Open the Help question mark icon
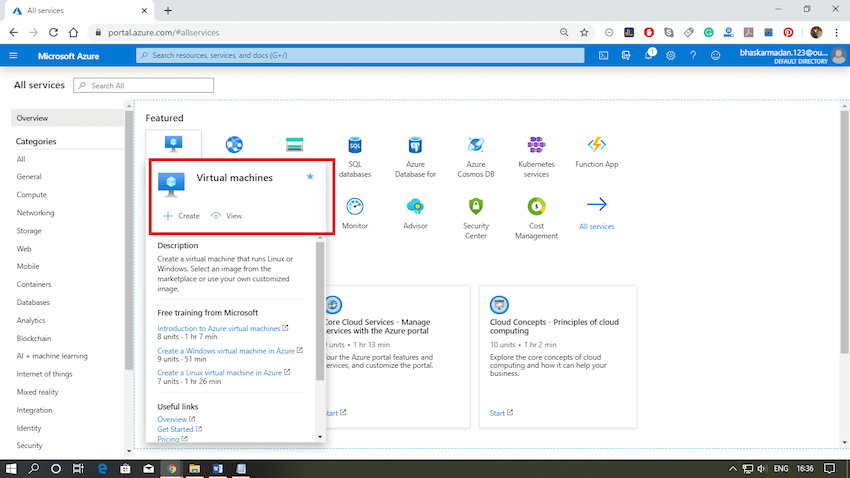This screenshot has height=478, width=850. point(693,55)
